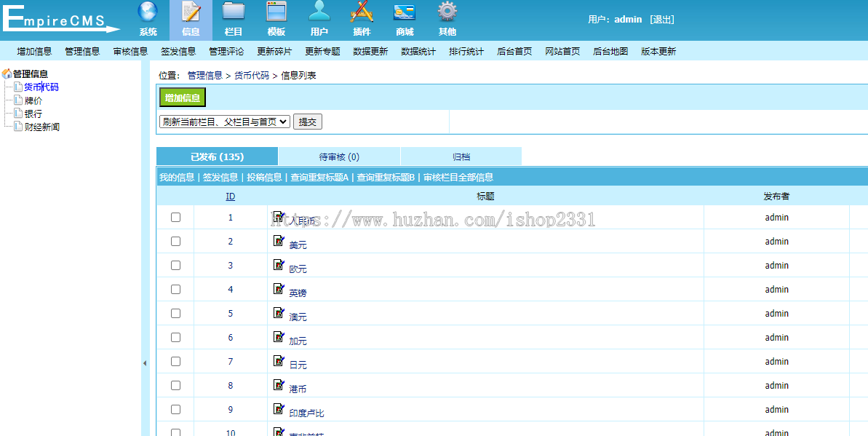This screenshot has width=868, height=436.
Task: Tick the checkbox for 澳元 row
Action: (175, 313)
